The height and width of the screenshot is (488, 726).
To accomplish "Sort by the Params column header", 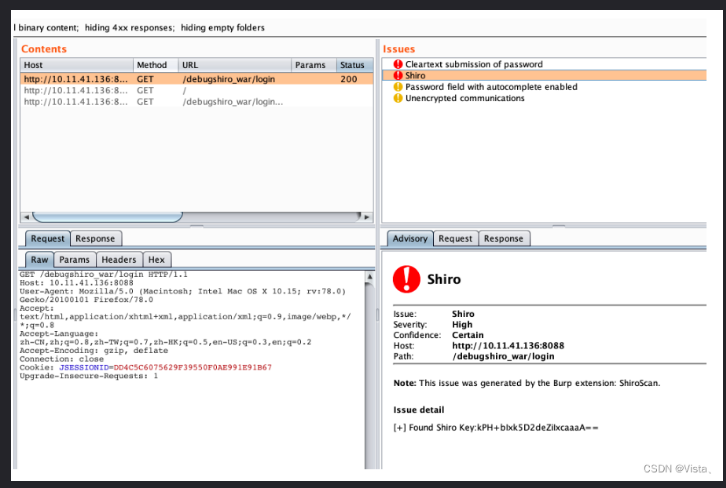I will [314, 65].
